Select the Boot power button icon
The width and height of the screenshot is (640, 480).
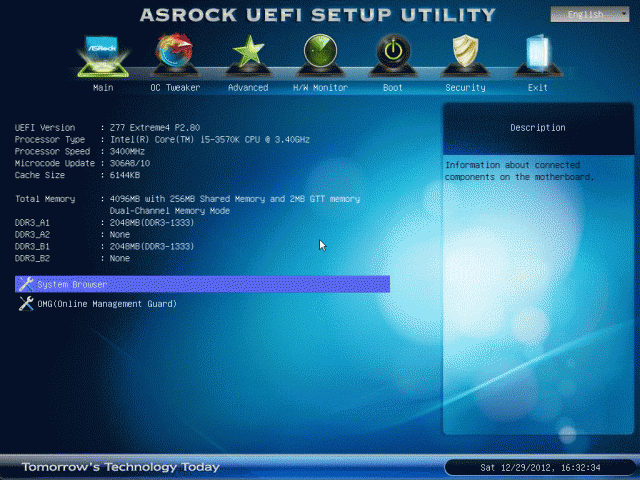393,54
